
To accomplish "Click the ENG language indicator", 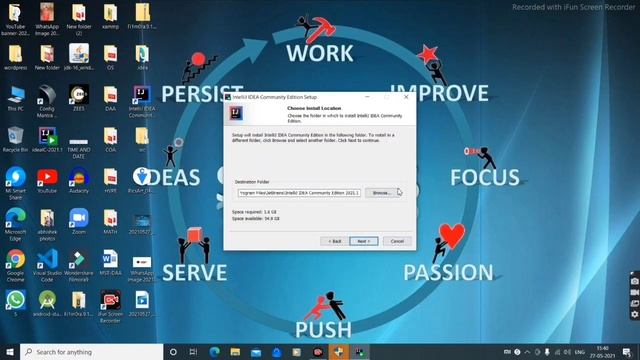I will pyautogui.click(x=580, y=352).
